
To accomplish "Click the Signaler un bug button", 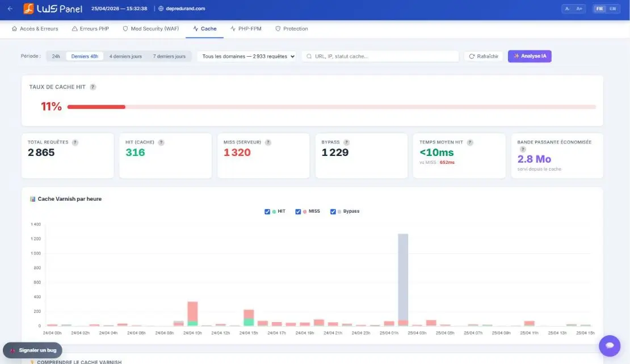I will point(32,350).
